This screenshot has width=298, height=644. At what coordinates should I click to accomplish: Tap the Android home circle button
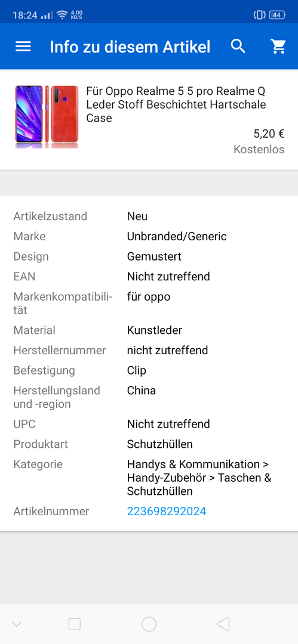coord(149,624)
